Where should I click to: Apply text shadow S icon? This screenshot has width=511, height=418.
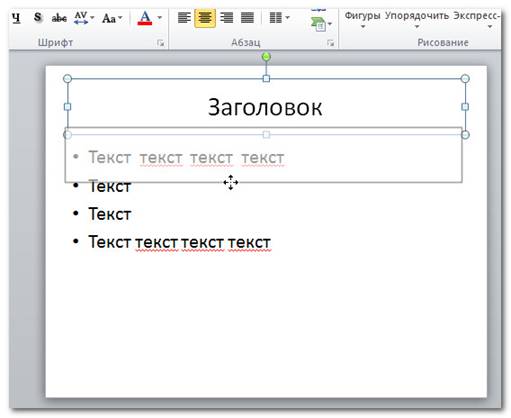[x=38, y=18]
